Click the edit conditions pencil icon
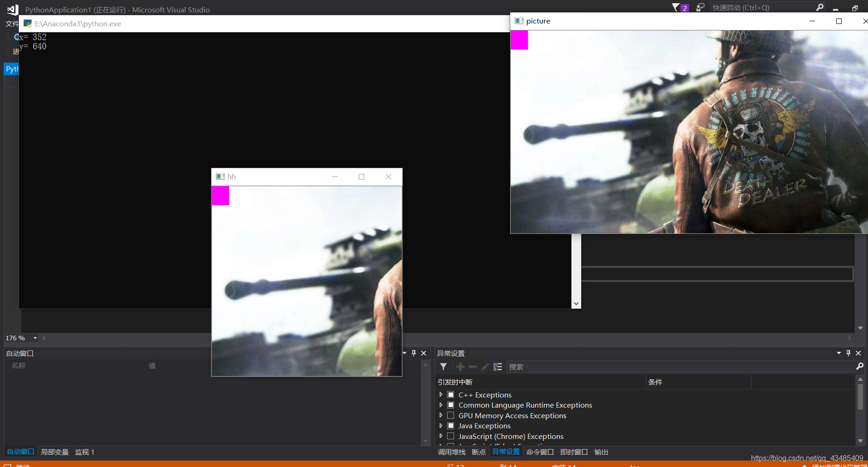868x467 pixels. point(485,367)
